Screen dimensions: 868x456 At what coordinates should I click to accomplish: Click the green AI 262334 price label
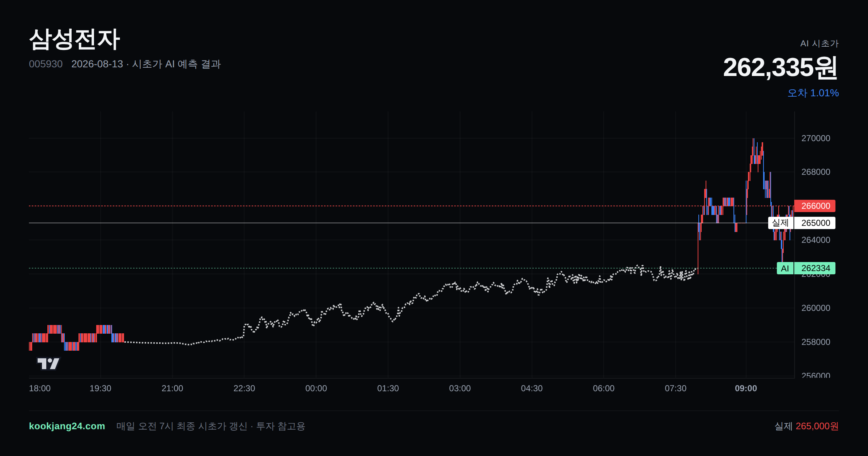click(806, 268)
